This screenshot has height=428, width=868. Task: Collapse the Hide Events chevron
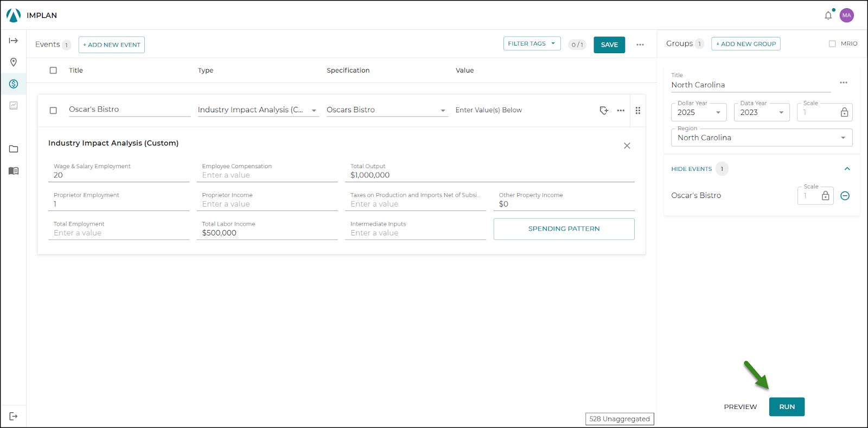[x=847, y=169]
